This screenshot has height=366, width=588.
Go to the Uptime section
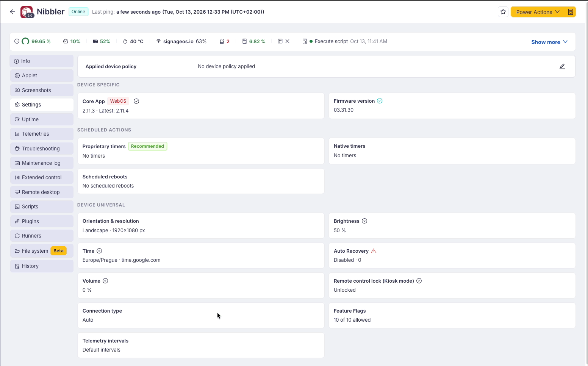coord(42,119)
